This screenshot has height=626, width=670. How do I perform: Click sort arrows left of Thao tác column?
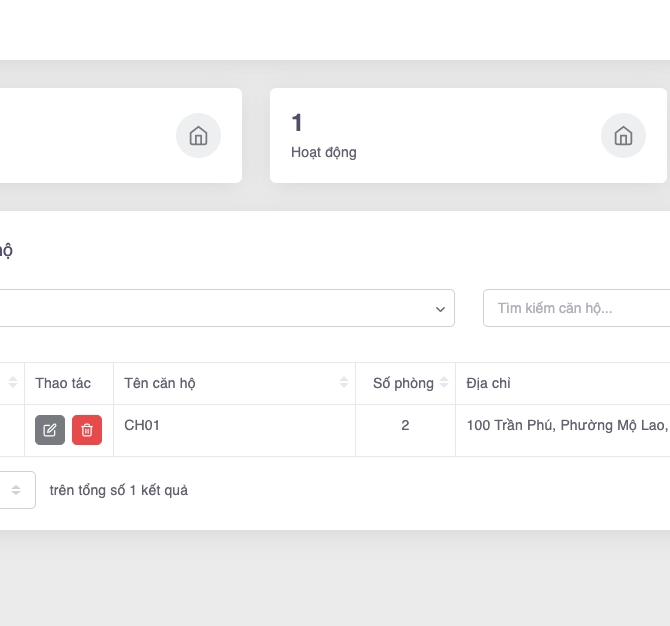click(14, 383)
